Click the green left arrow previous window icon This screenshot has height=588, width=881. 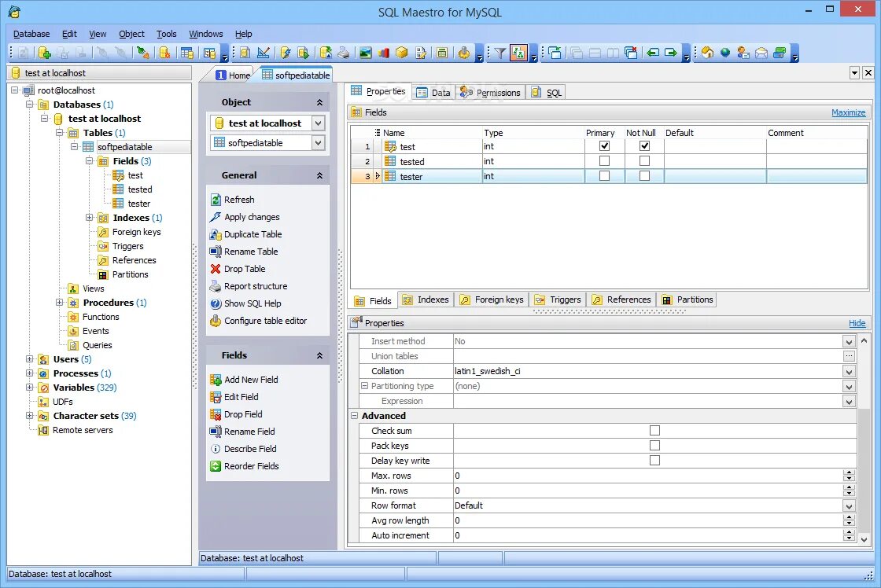653,53
